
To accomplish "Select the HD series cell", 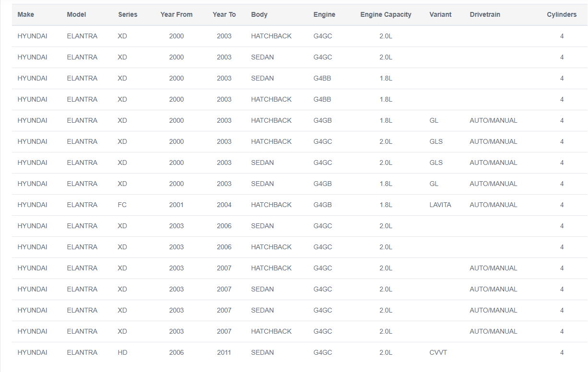I will [x=122, y=352].
